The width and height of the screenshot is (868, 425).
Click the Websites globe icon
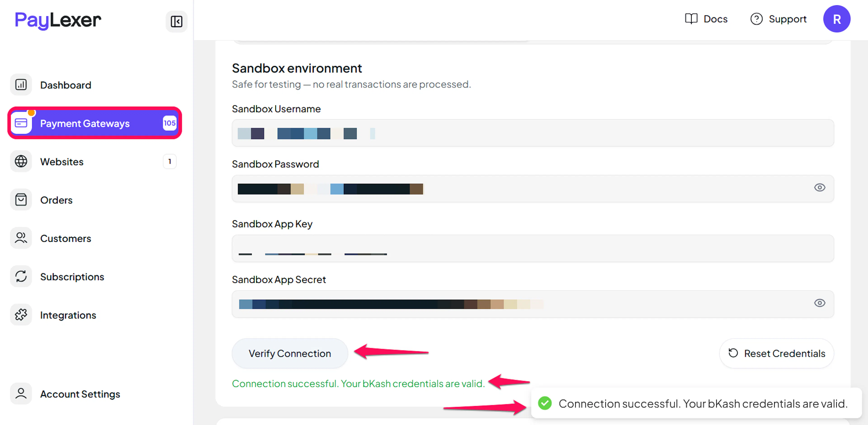click(x=21, y=161)
